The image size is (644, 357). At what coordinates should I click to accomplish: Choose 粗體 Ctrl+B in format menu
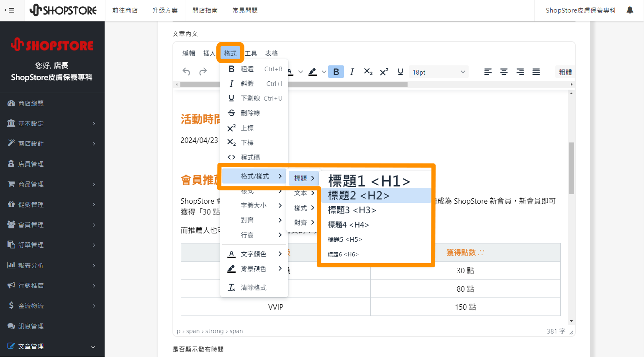pos(254,69)
